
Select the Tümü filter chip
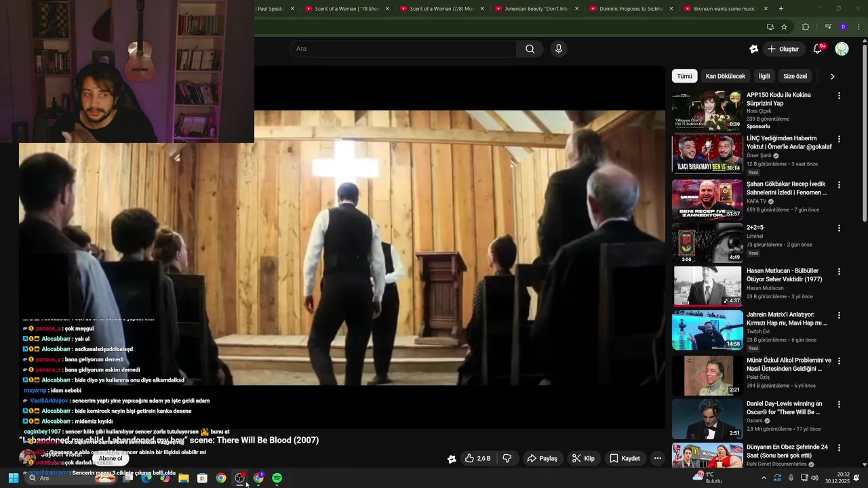pyautogui.click(x=685, y=77)
